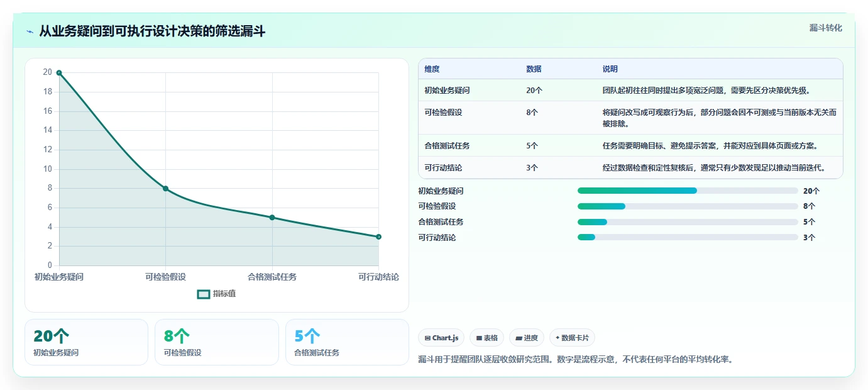Open the 20个 初始业务疑问 stat card
Viewport: 868px width, 390px height.
coord(86,342)
